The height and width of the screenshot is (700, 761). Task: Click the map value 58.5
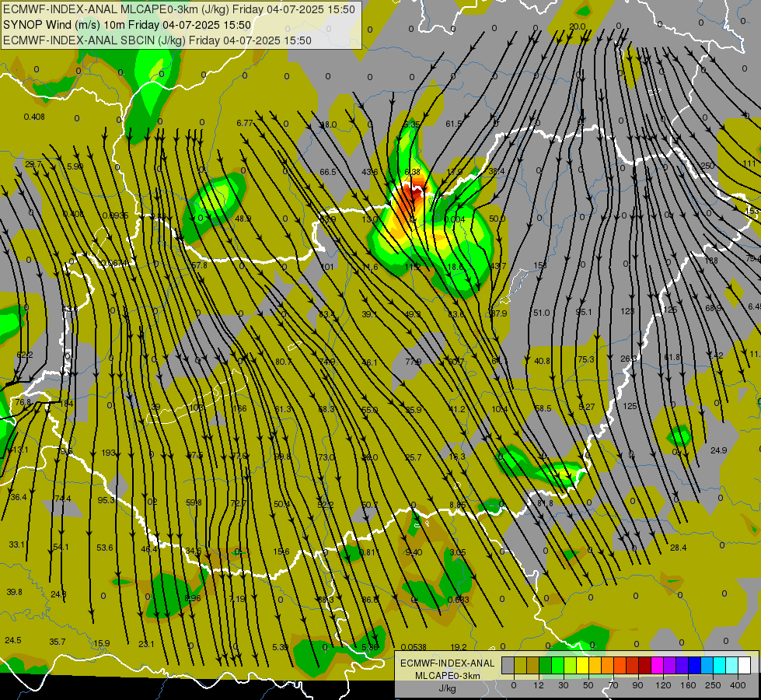click(x=543, y=409)
